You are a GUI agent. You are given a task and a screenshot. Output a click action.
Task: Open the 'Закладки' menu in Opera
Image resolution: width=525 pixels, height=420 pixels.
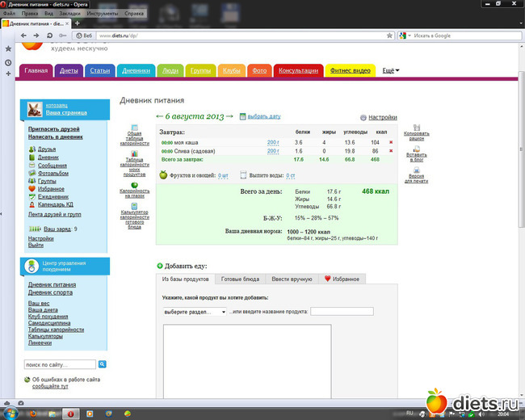click(69, 15)
